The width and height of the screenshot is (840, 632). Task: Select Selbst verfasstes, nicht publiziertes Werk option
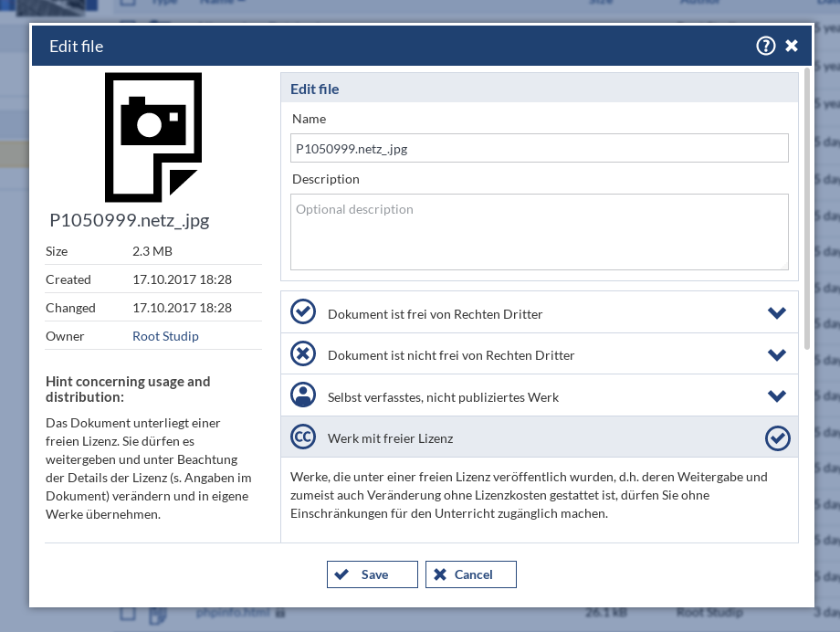[443, 397]
